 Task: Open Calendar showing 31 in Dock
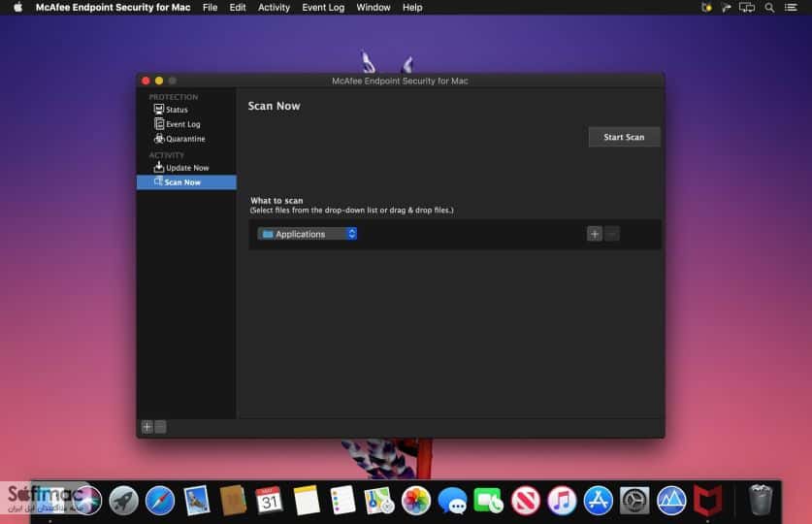[270, 500]
